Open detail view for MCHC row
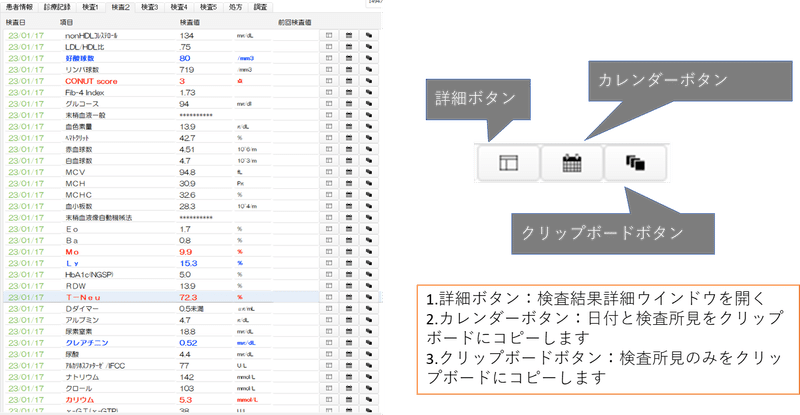This screenshot has width=800, height=415. [329, 194]
